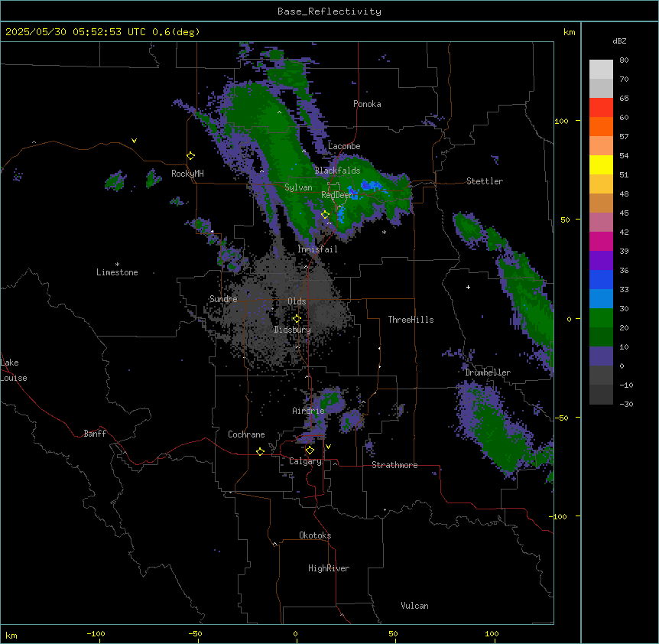Click the slate purple 10-0 dBZ legend swatch
This screenshot has width=659, height=644.
[x=601, y=356]
